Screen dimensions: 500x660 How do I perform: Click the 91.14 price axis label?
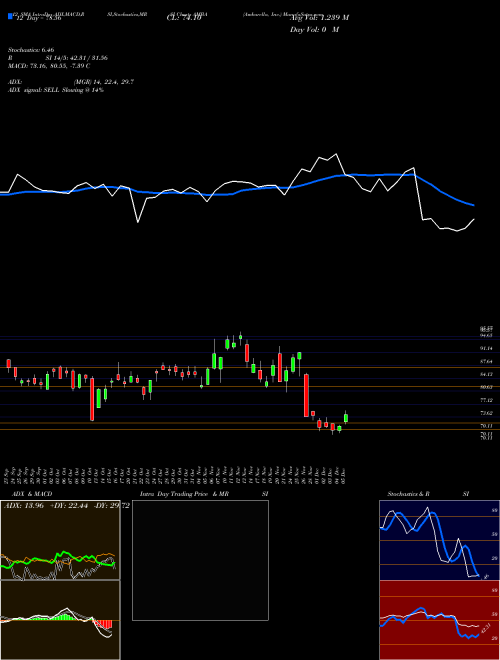pos(486,349)
